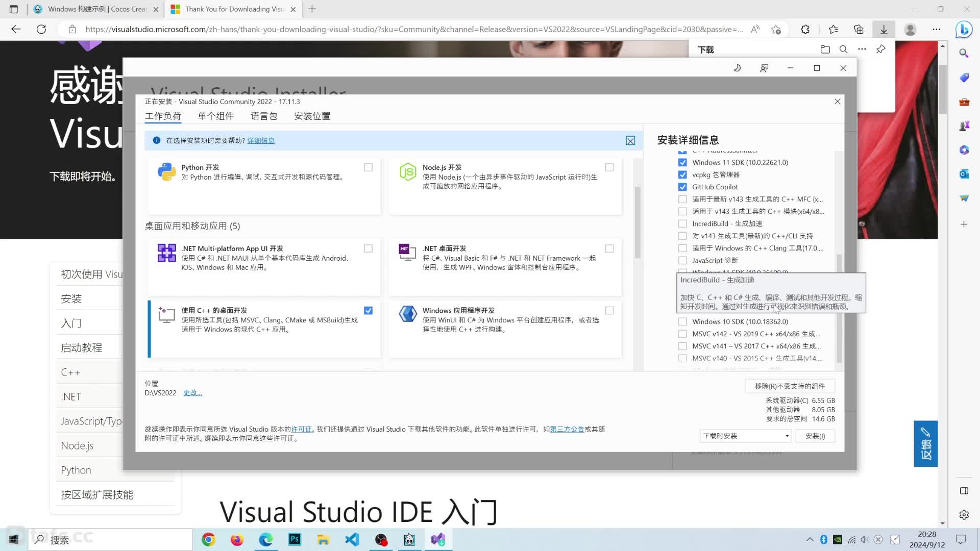
Task: Click the browser address bar
Action: pos(413,30)
